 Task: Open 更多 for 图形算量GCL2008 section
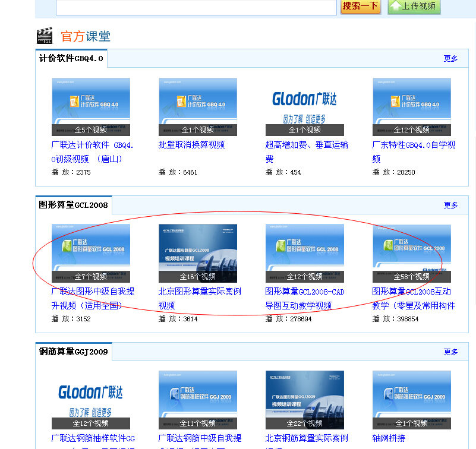click(450, 205)
